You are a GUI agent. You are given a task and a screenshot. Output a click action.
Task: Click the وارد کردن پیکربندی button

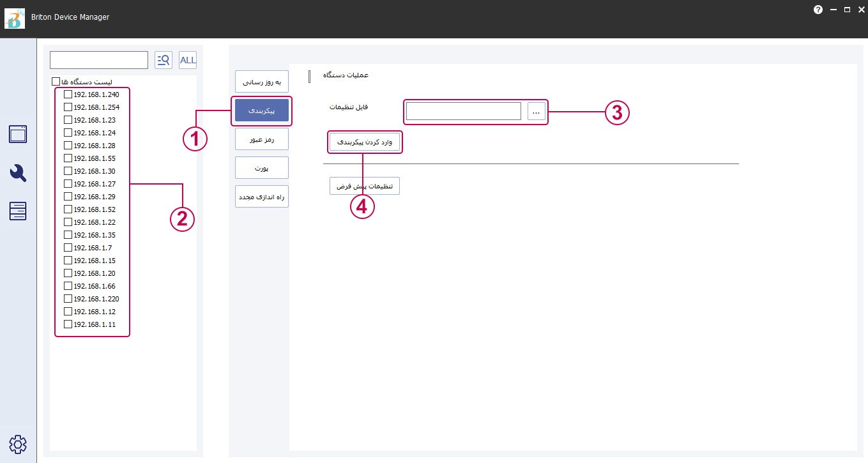click(365, 142)
